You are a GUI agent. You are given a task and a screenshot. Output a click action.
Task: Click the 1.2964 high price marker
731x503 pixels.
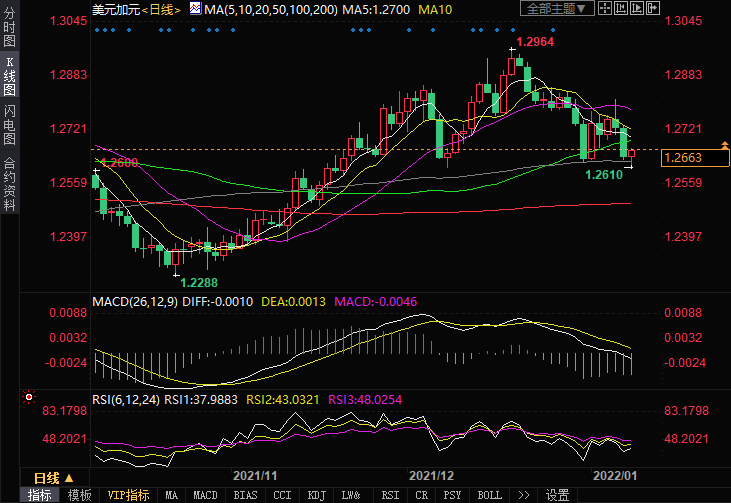pyautogui.click(x=535, y=42)
